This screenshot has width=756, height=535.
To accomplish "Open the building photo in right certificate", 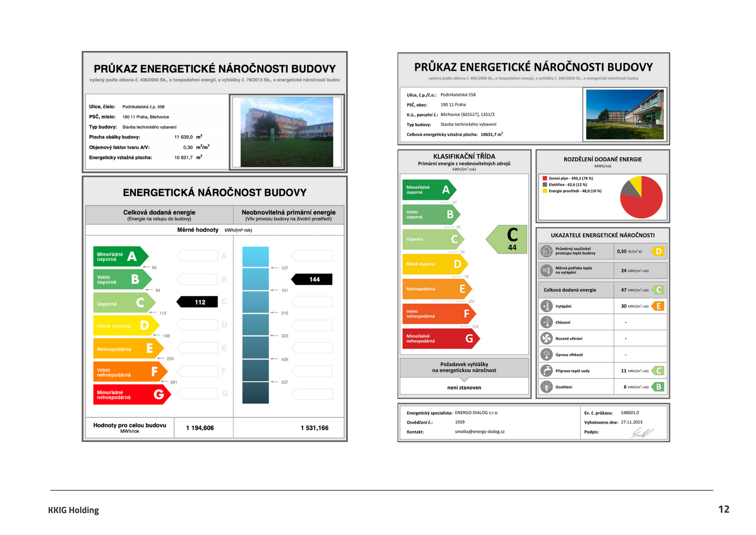I will [x=625, y=115].
